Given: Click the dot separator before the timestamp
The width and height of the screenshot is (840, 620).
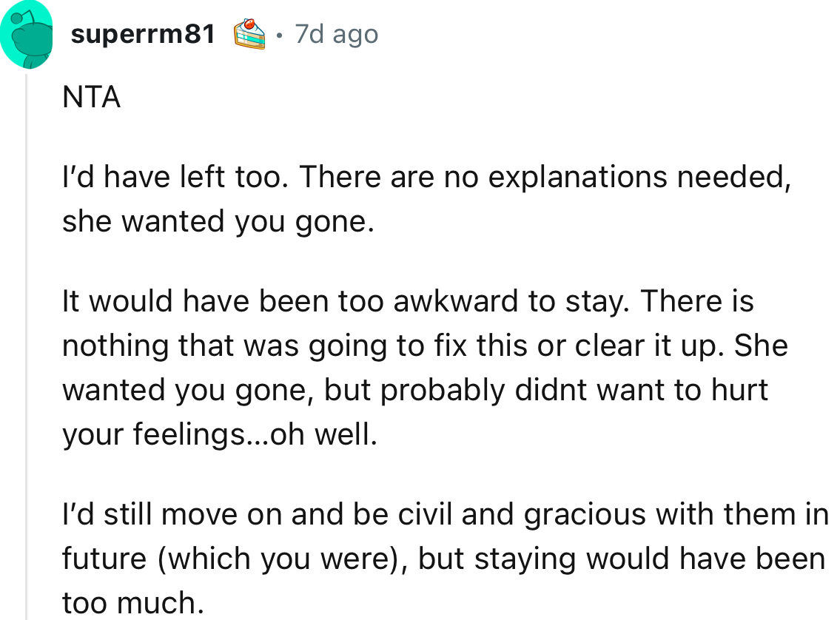Looking at the screenshot, I should pos(280,35).
